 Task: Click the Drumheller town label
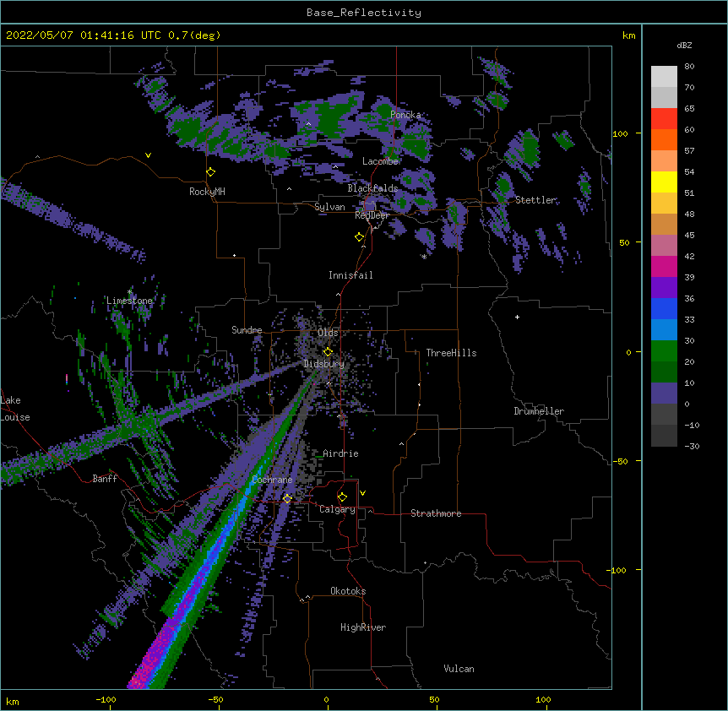click(539, 411)
